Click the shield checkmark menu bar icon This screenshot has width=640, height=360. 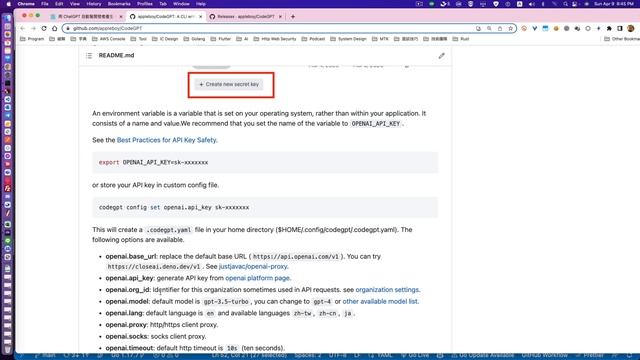(496, 4)
